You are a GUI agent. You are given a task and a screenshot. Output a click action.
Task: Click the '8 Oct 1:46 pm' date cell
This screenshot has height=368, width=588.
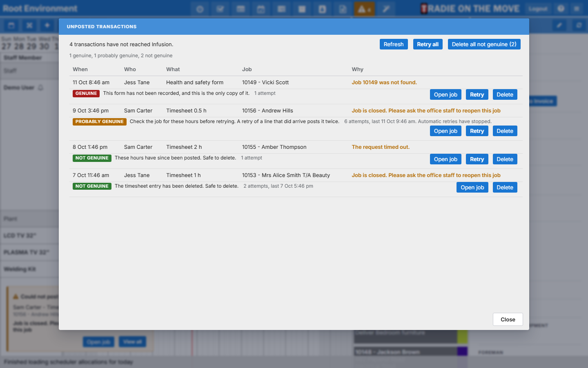click(90, 147)
